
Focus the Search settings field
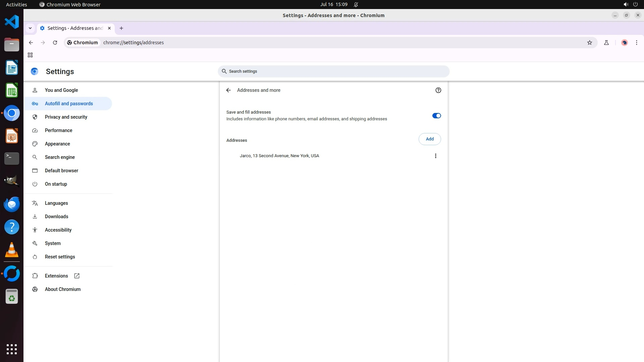tap(333, 71)
